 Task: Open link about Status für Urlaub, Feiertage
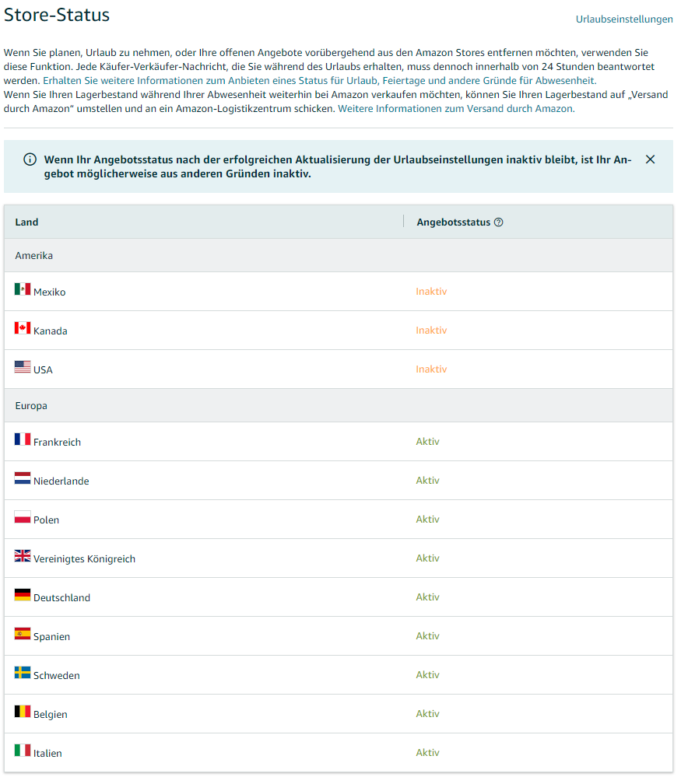click(x=320, y=81)
